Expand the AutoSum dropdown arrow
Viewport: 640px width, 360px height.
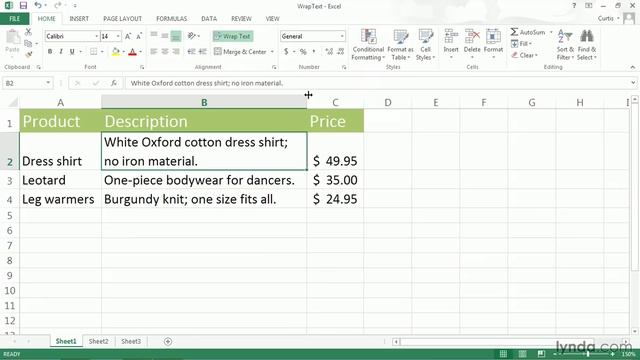coord(551,32)
